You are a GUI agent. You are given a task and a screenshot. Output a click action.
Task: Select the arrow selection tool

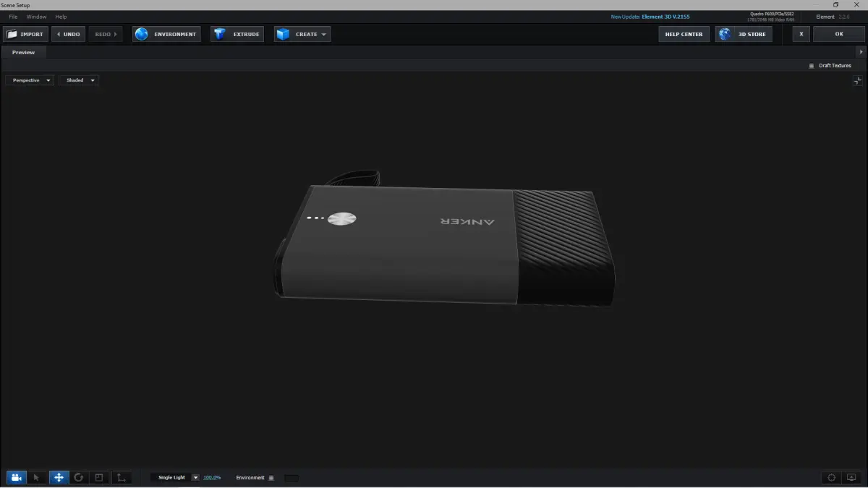pyautogui.click(x=37, y=477)
